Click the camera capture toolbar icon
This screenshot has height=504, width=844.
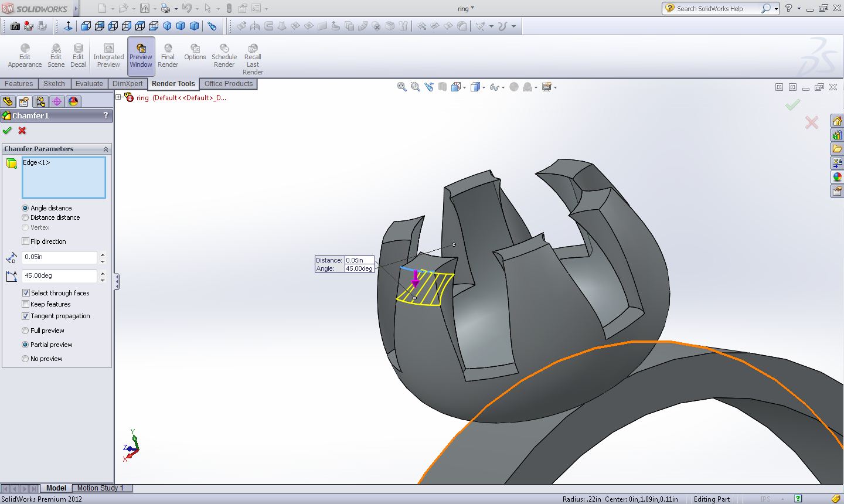(x=15, y=26)
